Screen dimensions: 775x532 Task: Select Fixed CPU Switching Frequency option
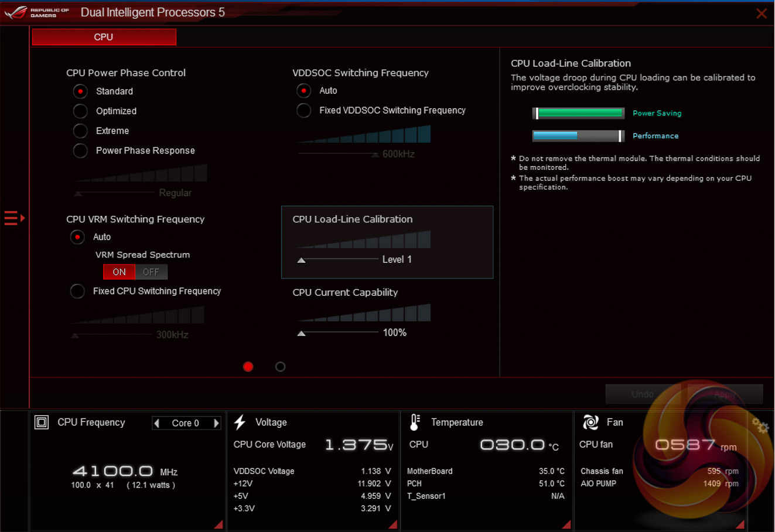click(x=77, y=291)
